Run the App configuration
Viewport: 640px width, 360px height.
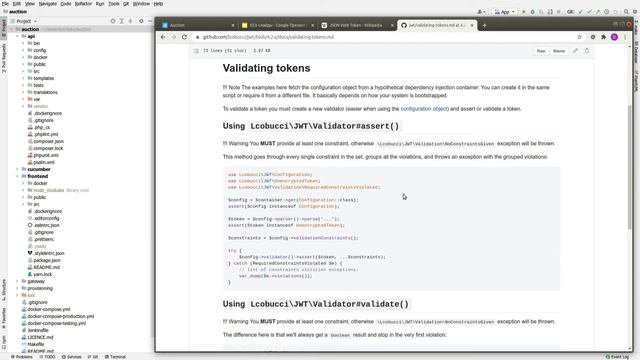(524, 12)
